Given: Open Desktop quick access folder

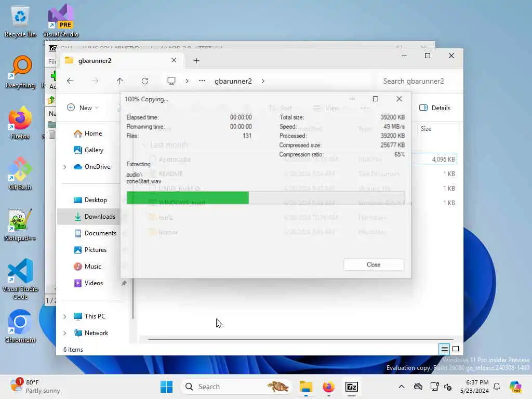Looking at the screenshot, I should 90,200.
